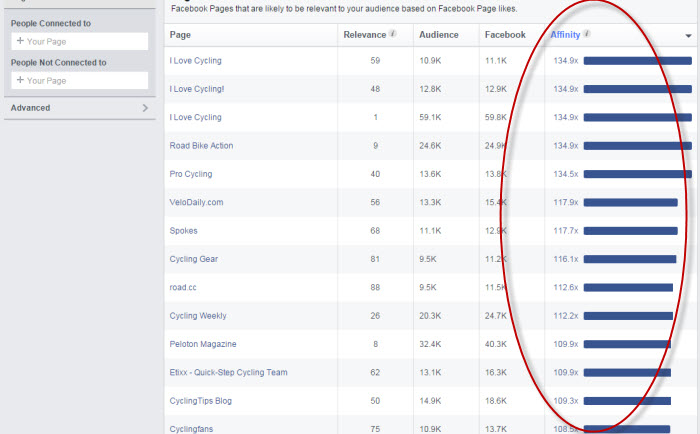Viewport: 700px width, 434px height.
Task: Sort by the Affinity column header
Action: [x=565, y=35]
